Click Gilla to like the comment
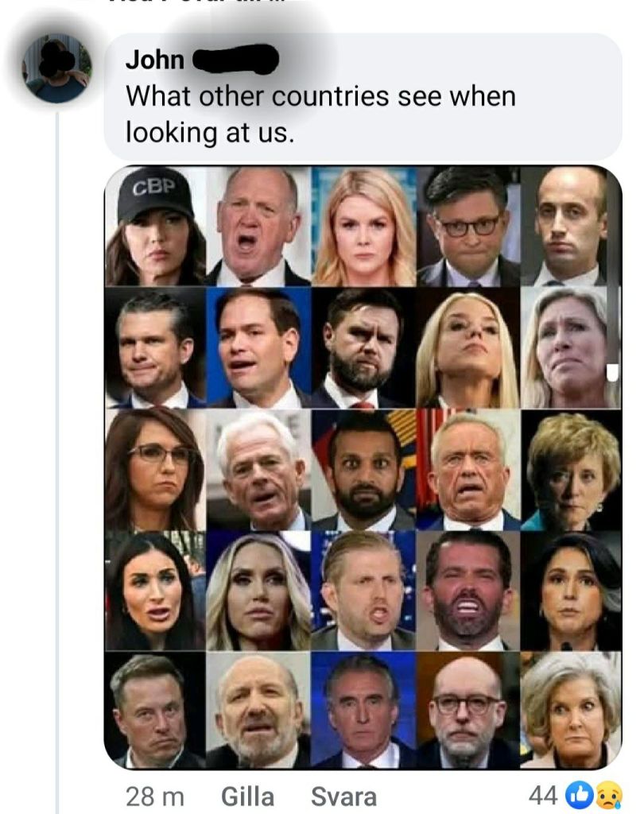 coord(247,796)
